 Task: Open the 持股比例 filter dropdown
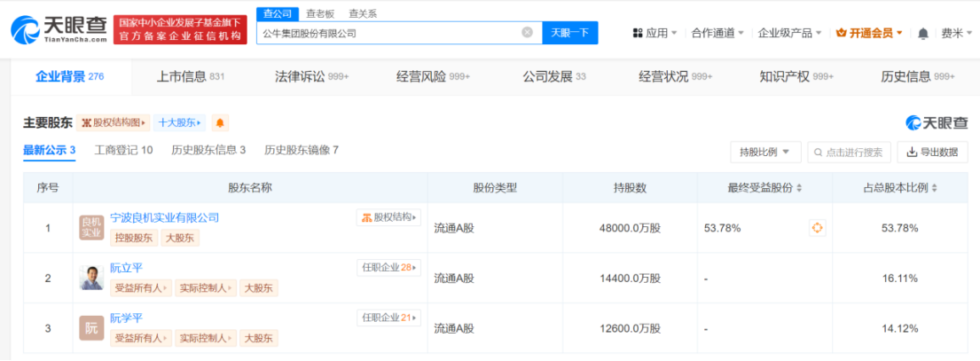[765, 152]
